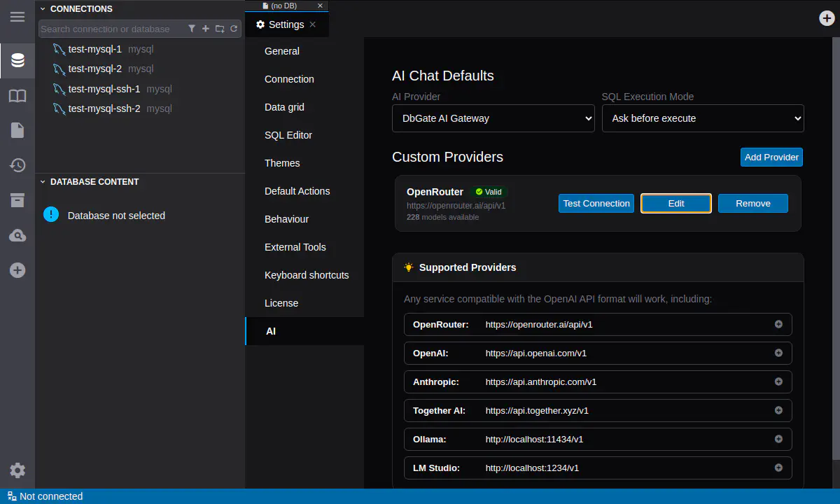
Task: Select the Keyboard shortcuts settings category
Action: click(x=307, y=275)
